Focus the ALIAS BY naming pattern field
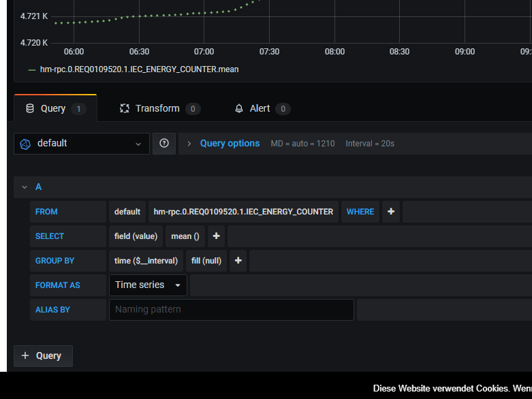 (232, 310)
